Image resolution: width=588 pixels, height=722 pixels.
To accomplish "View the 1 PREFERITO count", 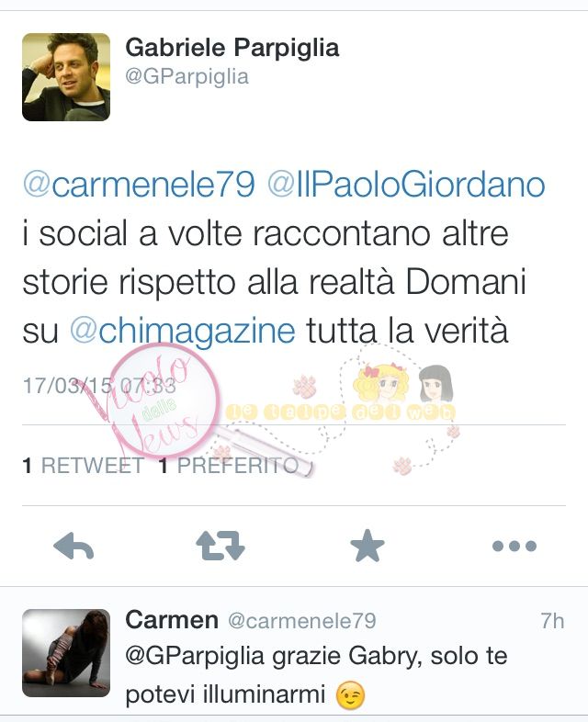I will pyautogui.click(x=229, y=466).
